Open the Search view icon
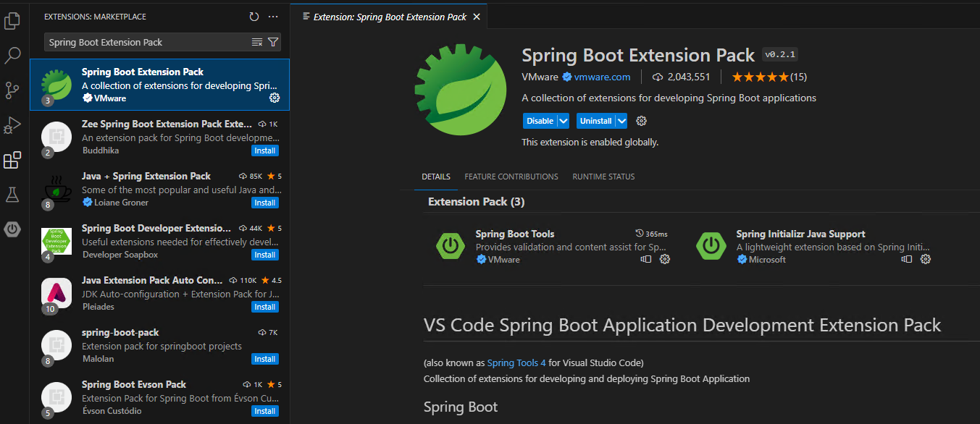Screen dimensions: 980x424 pyautogui.click(x=12, y=56)
